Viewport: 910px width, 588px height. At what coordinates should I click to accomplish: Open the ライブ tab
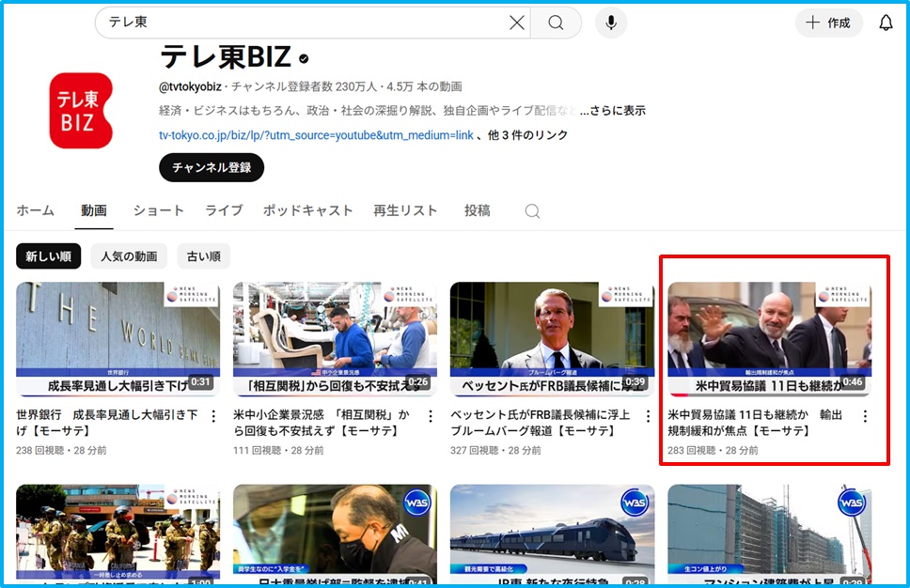[224, 210]
